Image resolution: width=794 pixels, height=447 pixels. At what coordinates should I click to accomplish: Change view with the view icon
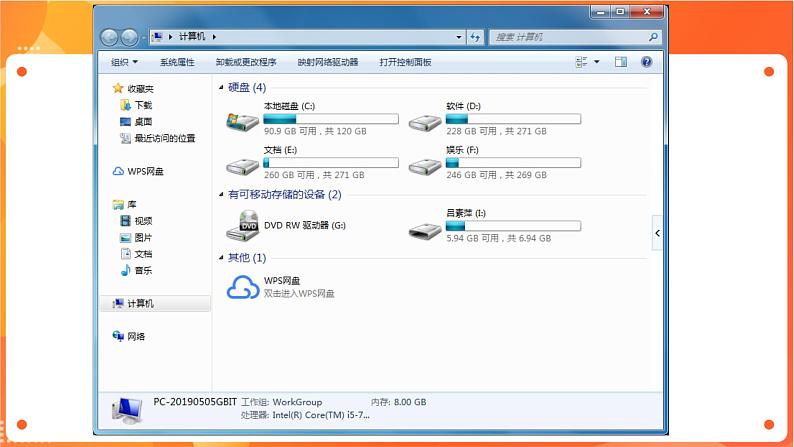point(581,62)
